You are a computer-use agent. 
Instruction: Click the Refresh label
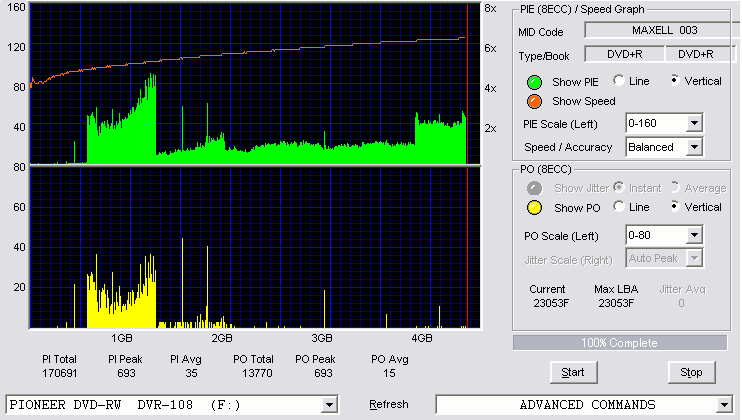point(389,404)
